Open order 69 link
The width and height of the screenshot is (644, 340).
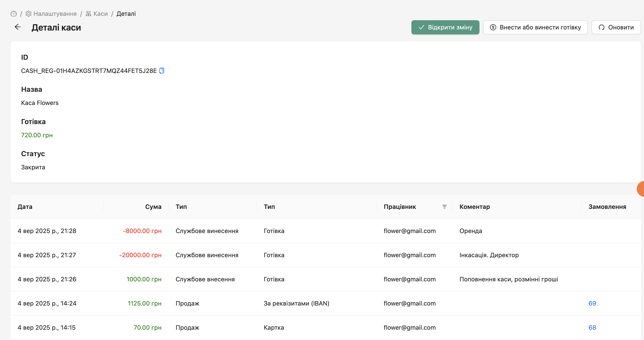[592, 303]
